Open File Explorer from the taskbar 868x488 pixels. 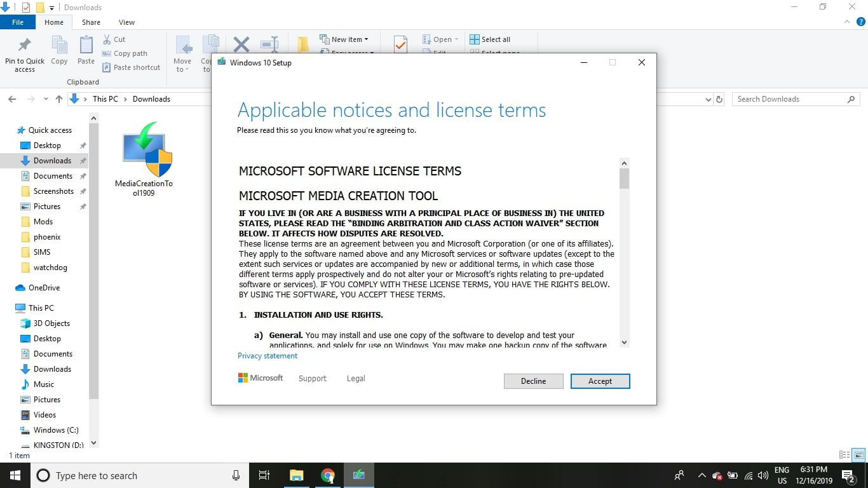[x=297, y=475]
